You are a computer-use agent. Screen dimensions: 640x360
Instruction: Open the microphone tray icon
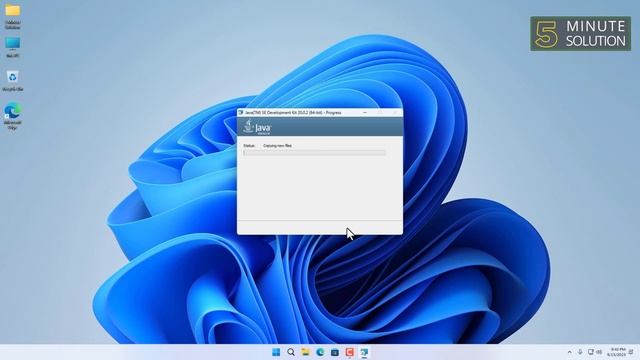click(580, 352)
